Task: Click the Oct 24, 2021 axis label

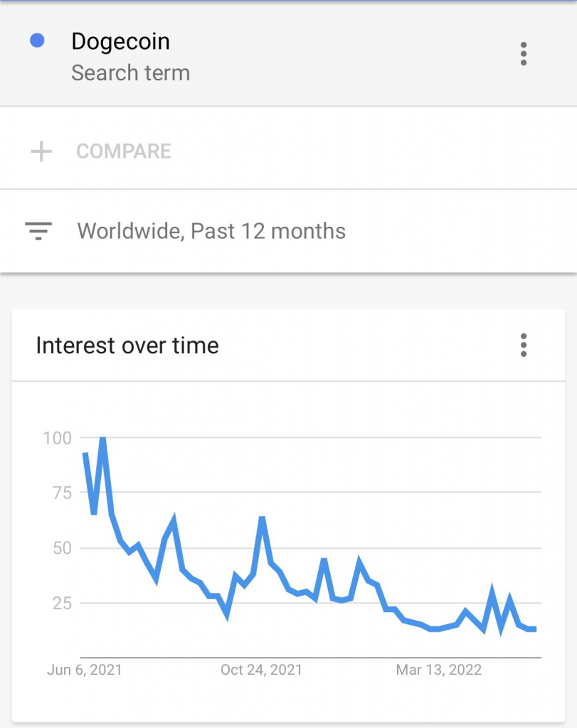Action: coord(262,670)
